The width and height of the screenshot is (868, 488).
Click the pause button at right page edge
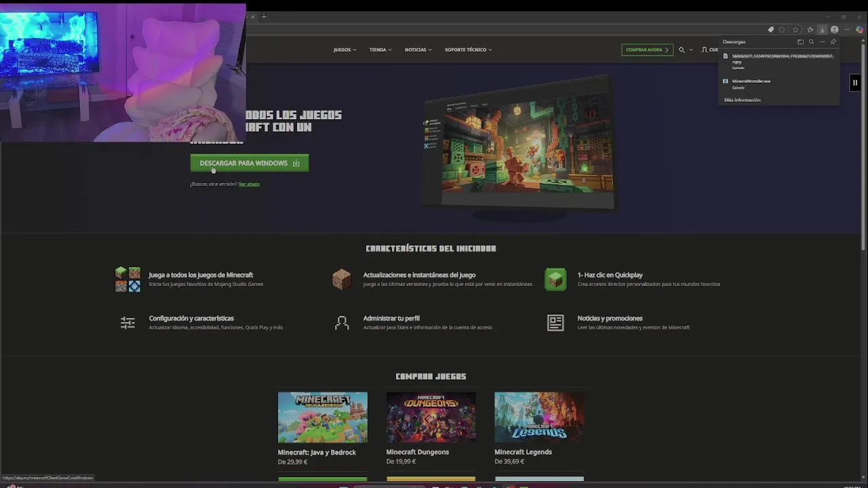pyautogui.click(x=855, y=83)
